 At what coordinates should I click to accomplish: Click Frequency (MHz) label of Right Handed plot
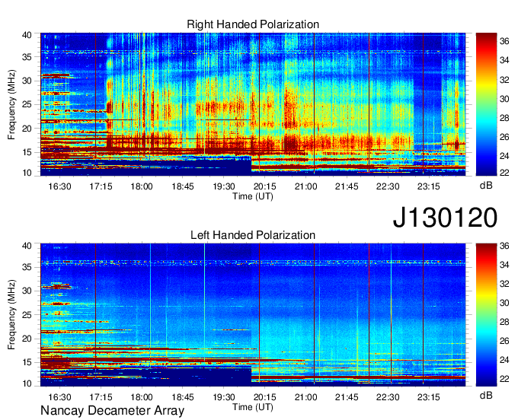[x=11, y=104]
